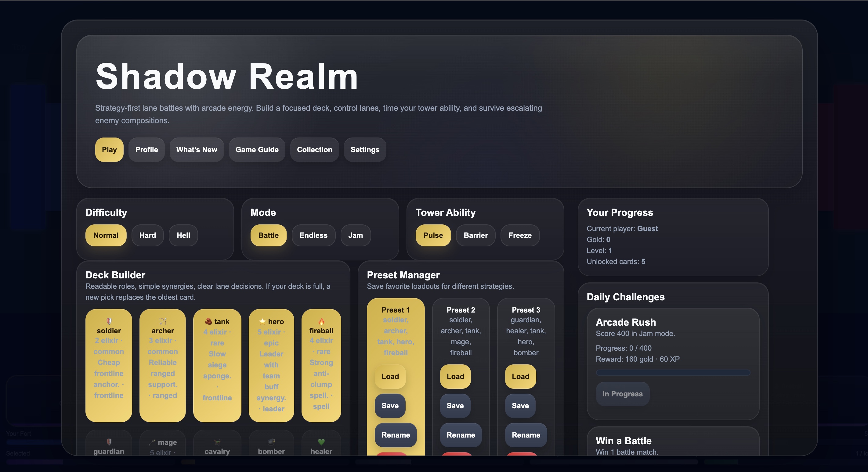Click the soldier shield card icon
Viewport: 868px width, 472px height.
pyautogui.click(x=109, y=321)
